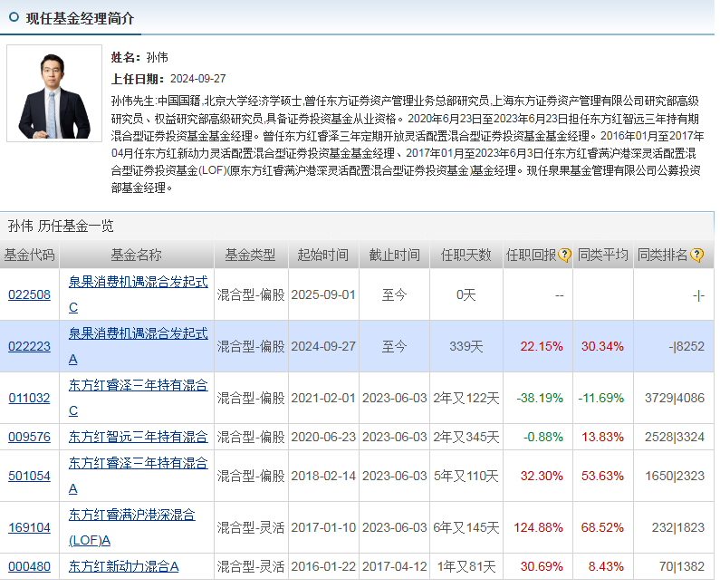Open 东方红新动力混合A fund link

tap(123, 566)
